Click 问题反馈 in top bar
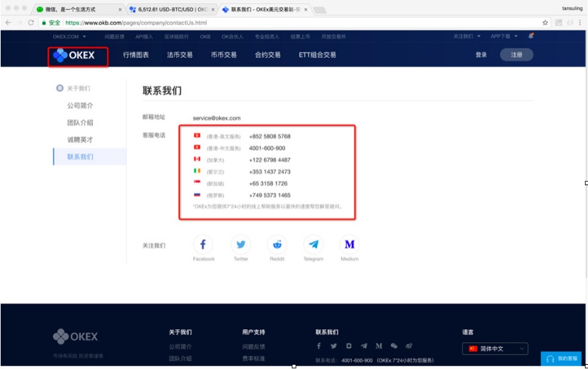 [x=115, y=37]
